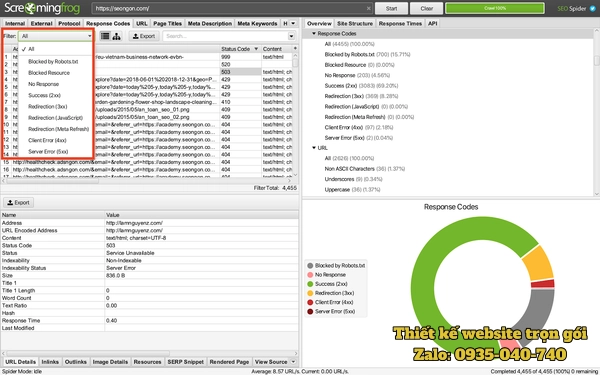
Task: Clear the URL field with X icon
Action: click(x=368, y=8)
